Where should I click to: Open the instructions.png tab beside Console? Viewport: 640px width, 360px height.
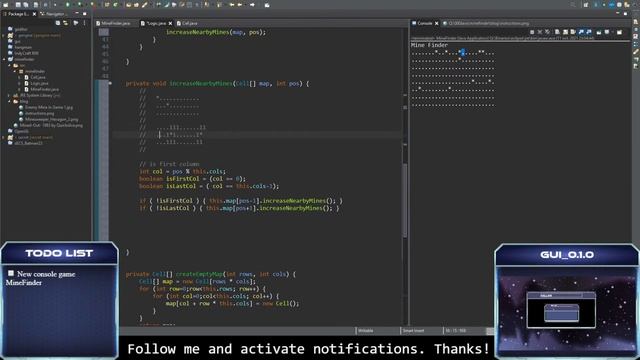(x=486, y=23)
